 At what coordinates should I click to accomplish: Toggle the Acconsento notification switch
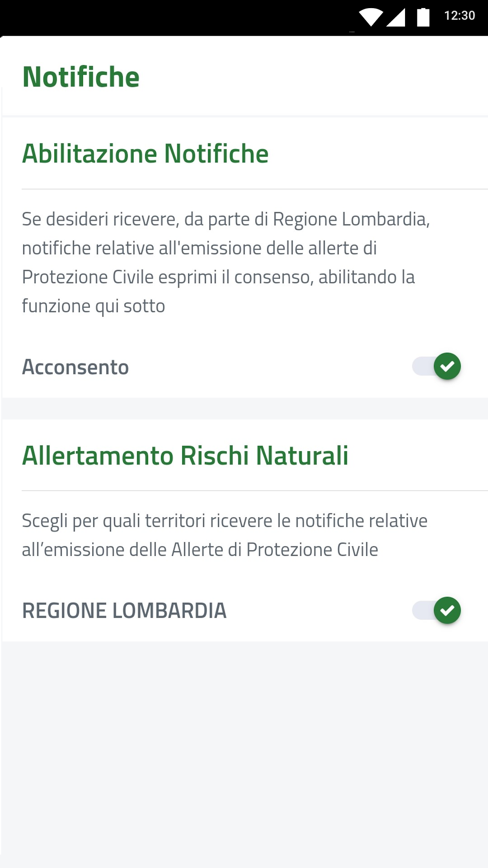click(436, 366)
